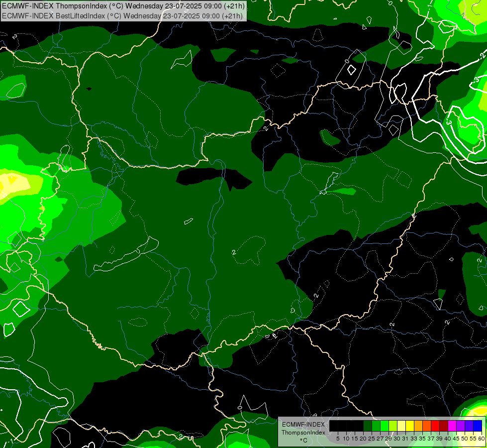Select the medium green 25-27 legend swatch
The height and width of the screenshot is (448, 487).
(376, 426)
